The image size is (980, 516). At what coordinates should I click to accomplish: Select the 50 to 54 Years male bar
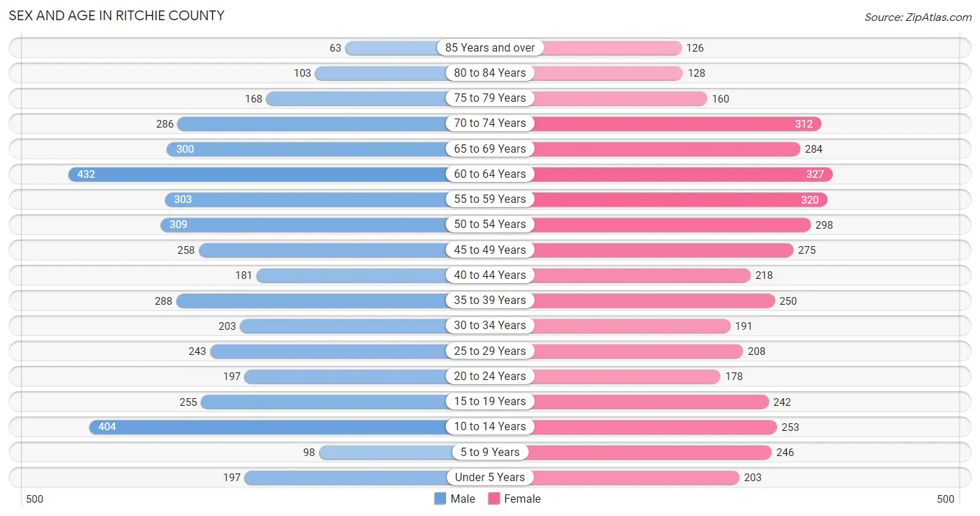(303, 225)
